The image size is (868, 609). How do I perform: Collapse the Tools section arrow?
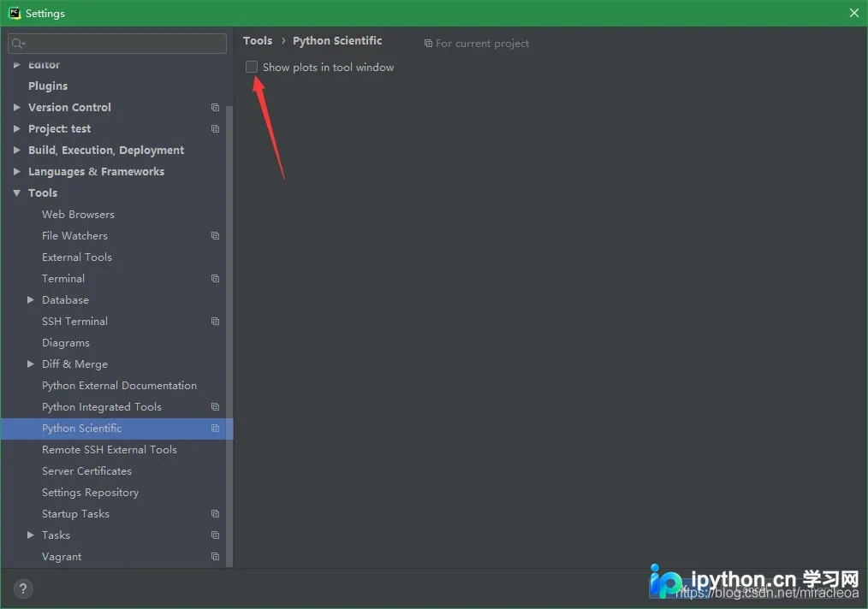pyautogui.click(x=16, y=193)
